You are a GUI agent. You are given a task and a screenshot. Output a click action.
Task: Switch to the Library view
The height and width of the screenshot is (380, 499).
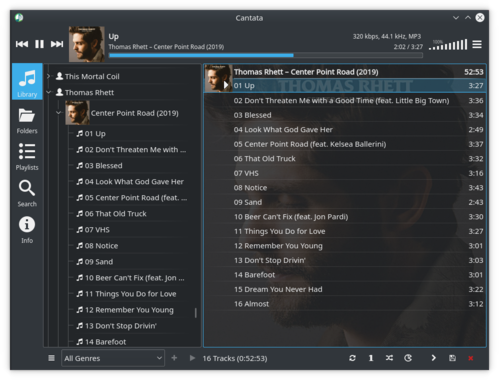click(27, 81)
